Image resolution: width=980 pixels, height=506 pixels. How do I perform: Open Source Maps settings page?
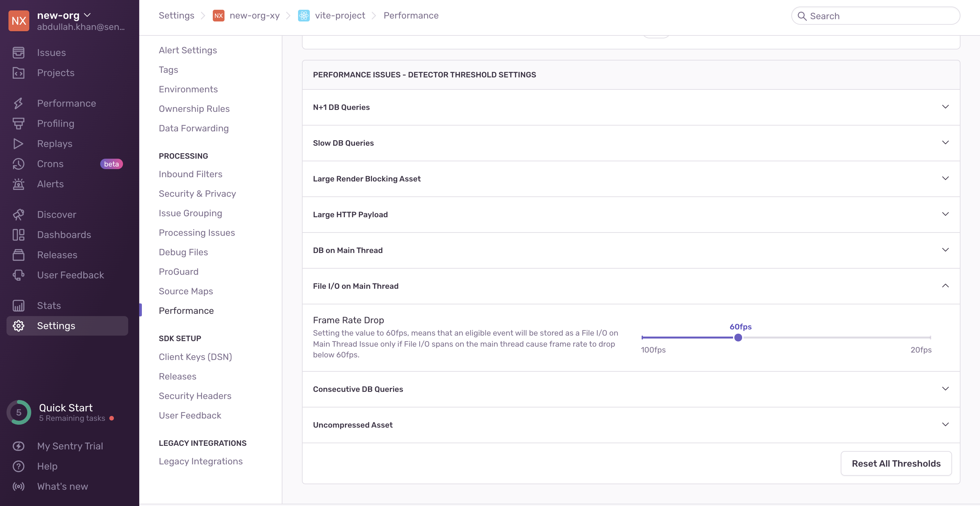pyautogui.click(x=186, y=291)
